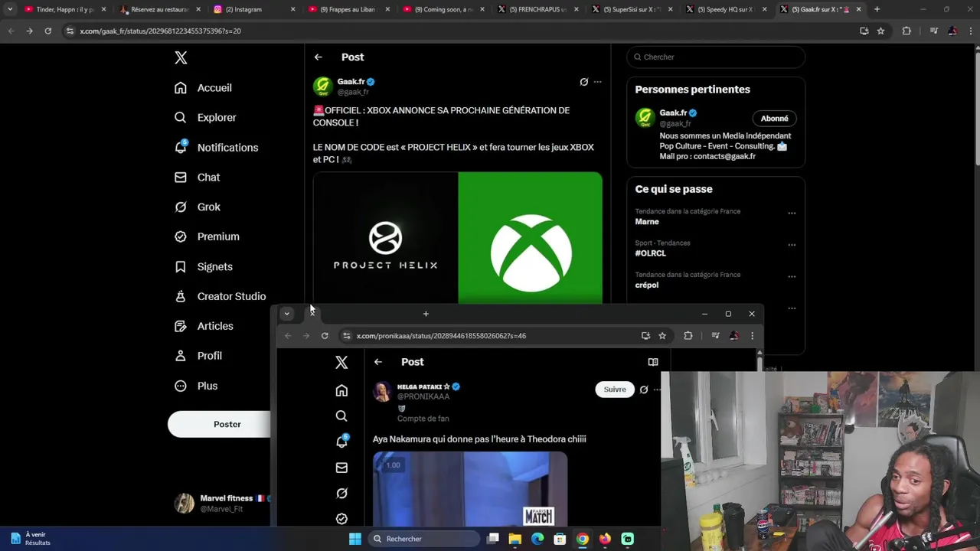Open Creator Studio in the sidebar
The height and width of the screenshot is (551, 980).
220,296
